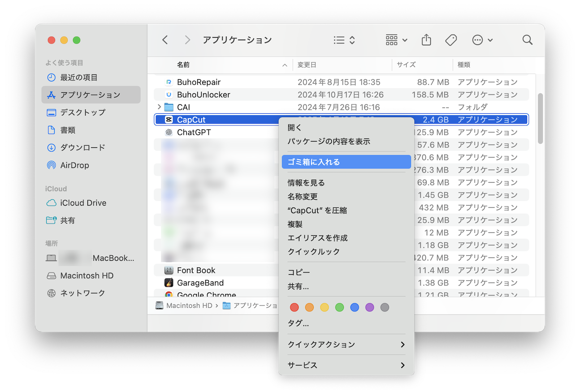The image size is (580, 392).
Task: Apply the gray tag color
Action: [x=385, y=307]
